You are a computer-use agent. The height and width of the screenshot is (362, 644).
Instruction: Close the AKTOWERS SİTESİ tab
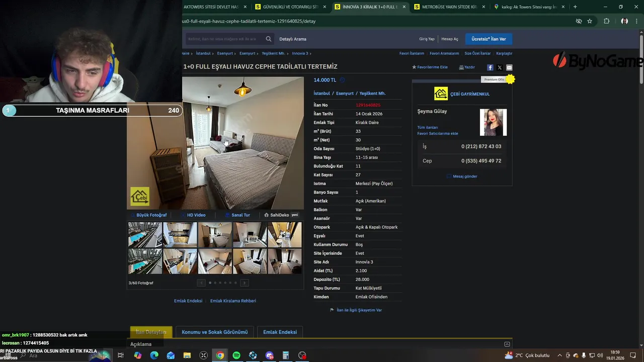click(245, 7)
